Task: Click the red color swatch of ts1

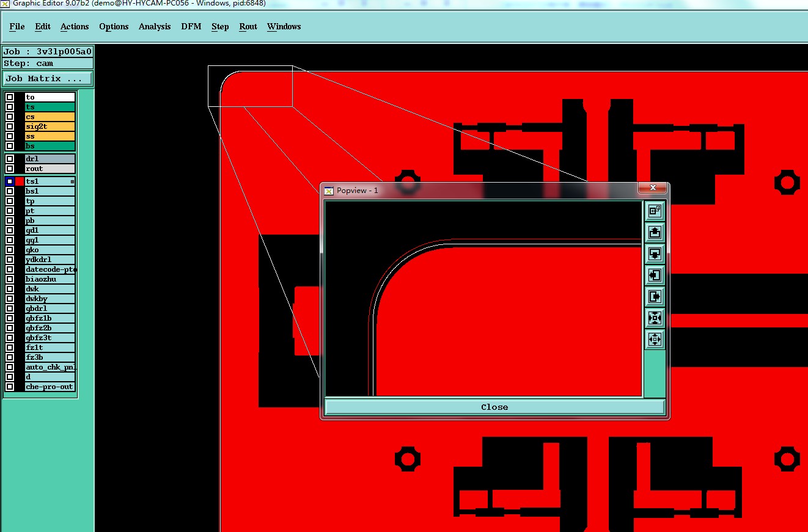Action: click(x=20, y=181)
